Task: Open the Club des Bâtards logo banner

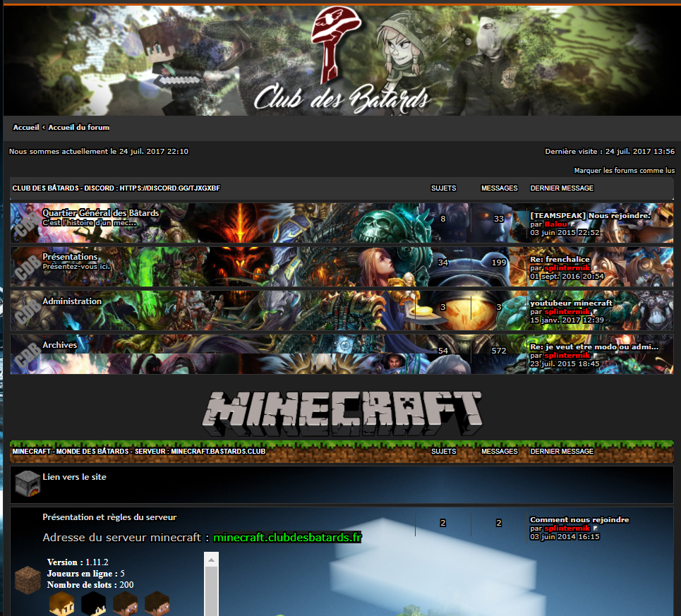Action: (342, 61)
